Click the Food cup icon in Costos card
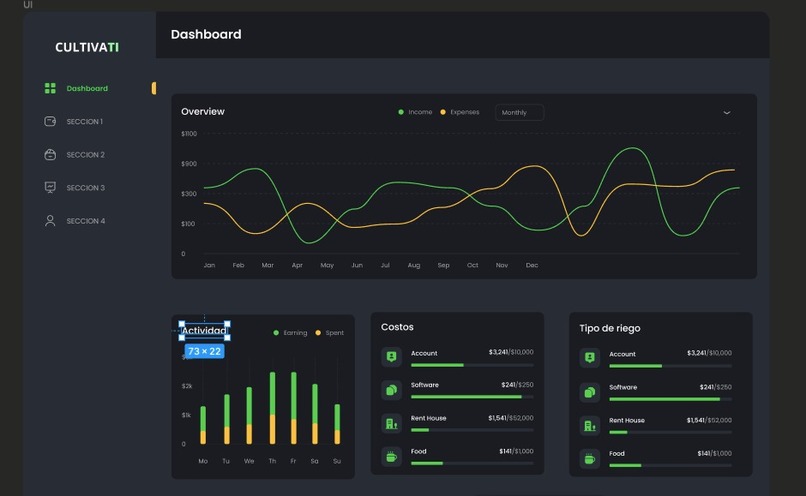 (x=392, y=456)
